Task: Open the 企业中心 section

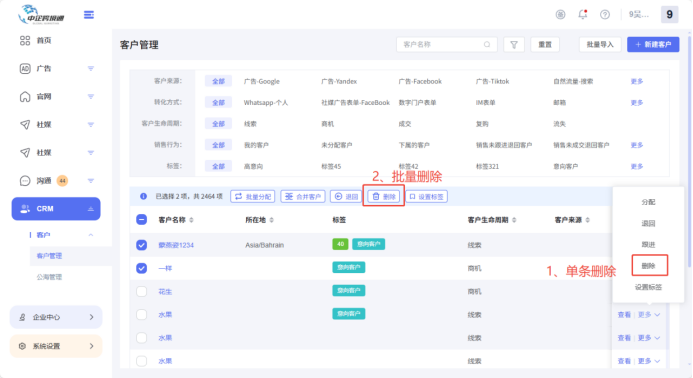Action: (x=56, y=317)
